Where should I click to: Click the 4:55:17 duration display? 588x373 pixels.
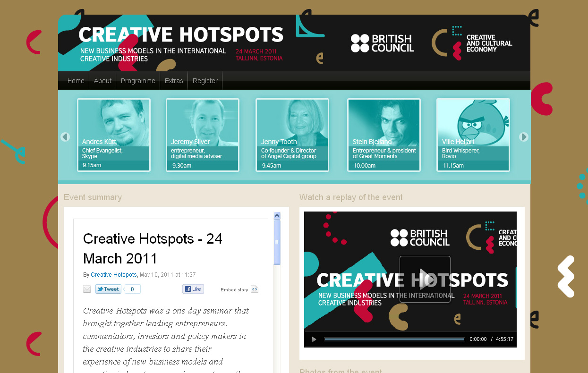(x=505, y=339)
